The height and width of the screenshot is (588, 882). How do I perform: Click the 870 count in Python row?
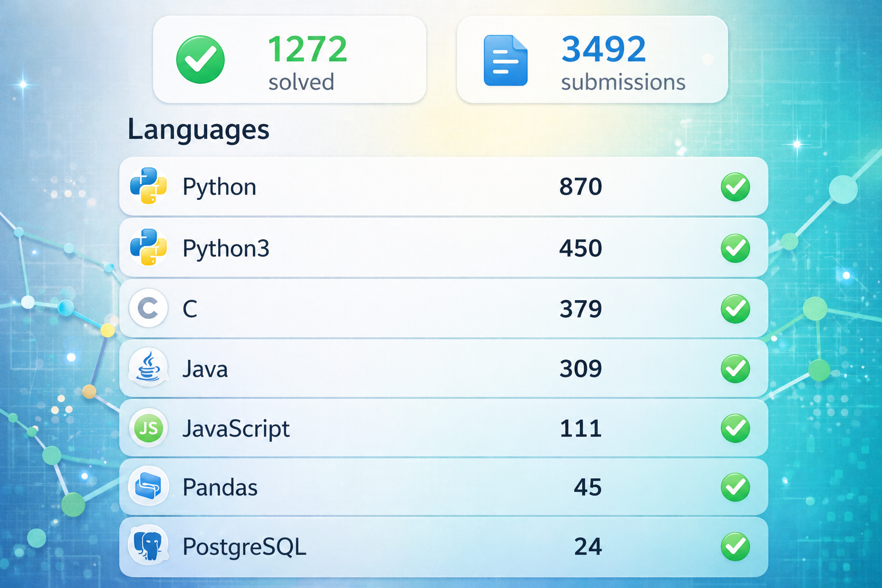581,187
